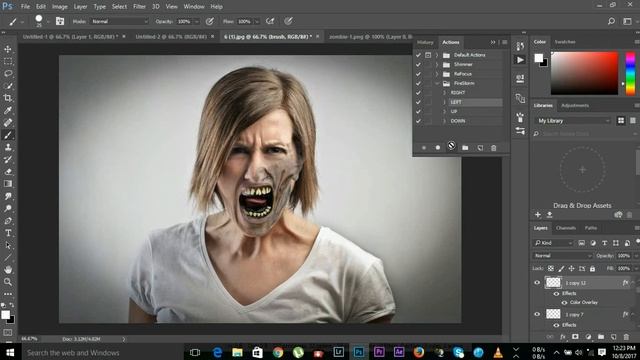Open the brush settings panel toggle in options bar
The width and height of the screenshot is (640, 360).
(60, 21)
